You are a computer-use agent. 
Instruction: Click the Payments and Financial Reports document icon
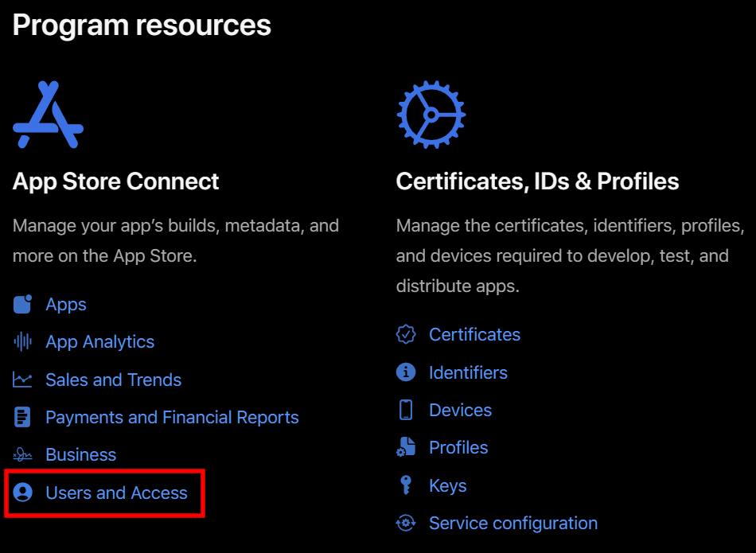click(22, 417)
